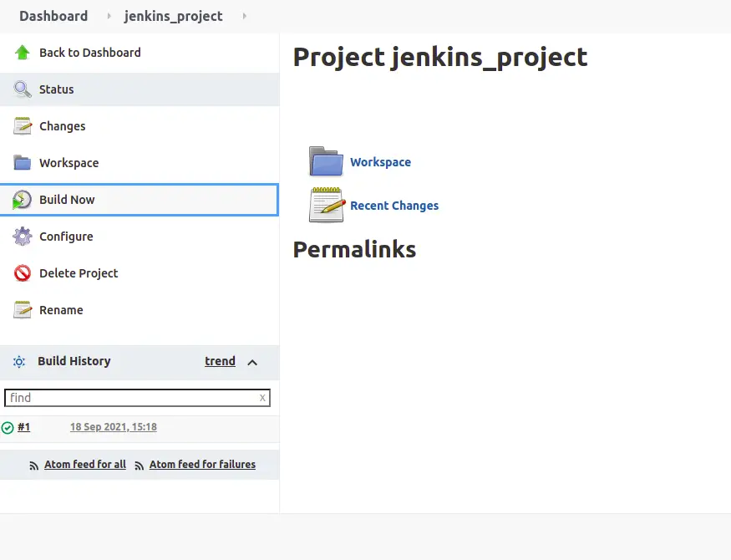Viewport: 731px width, 560px height.
Task: Open the jenkins_project breadcrumb link
Action: pyautogui.click(x=174, y=17)
